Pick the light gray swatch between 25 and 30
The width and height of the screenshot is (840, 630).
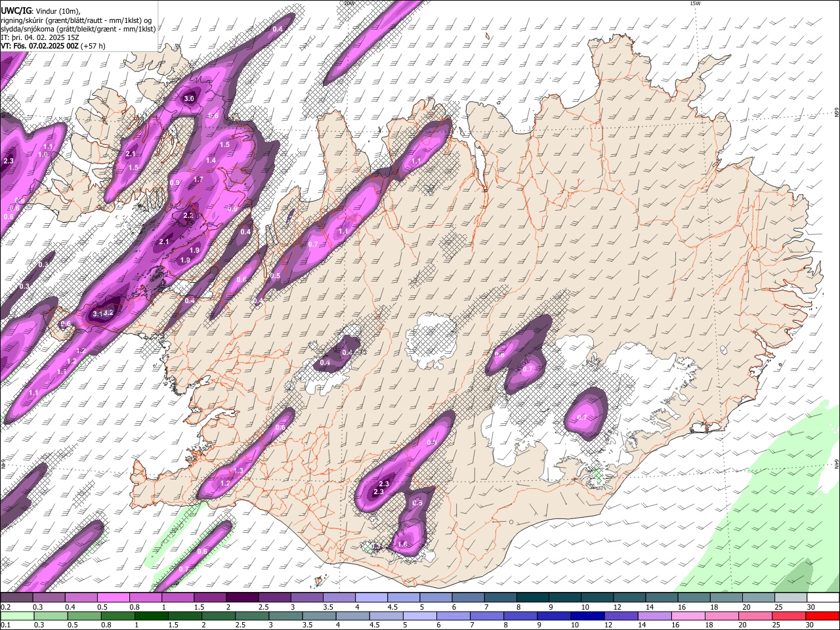791,598
